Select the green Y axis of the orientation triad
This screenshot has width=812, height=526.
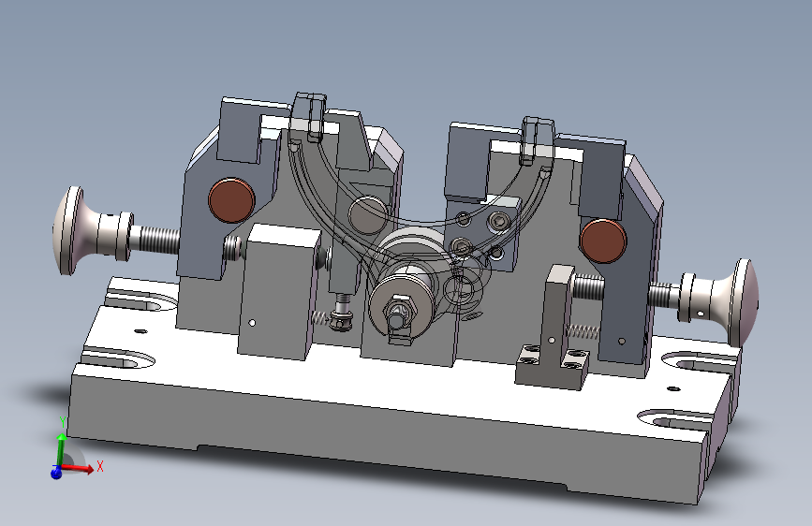(x=61, y=449)
